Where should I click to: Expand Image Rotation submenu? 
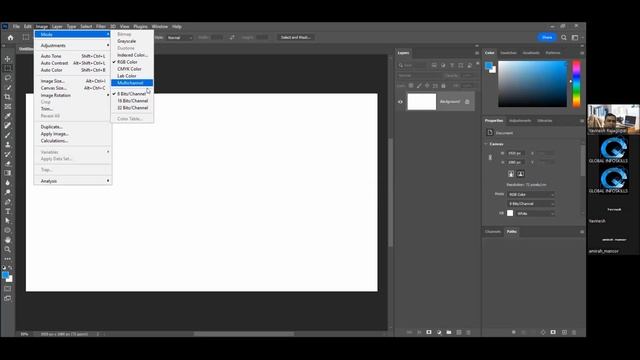pos(73,95)
